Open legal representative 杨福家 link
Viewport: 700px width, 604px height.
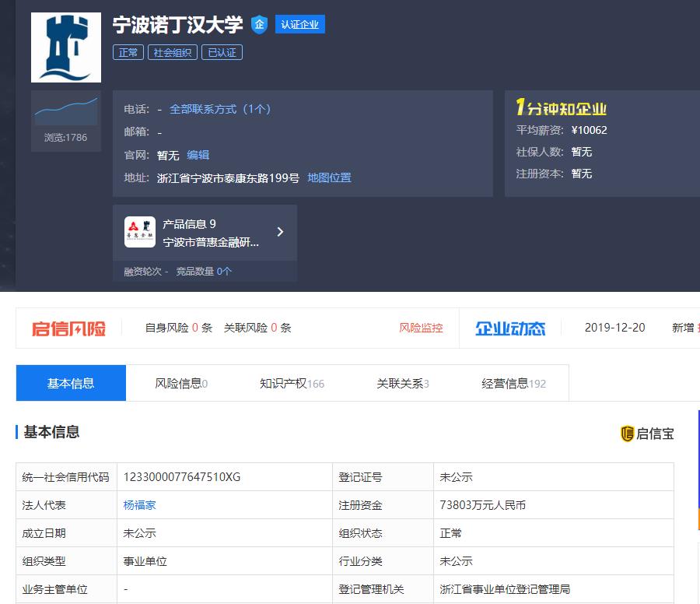pos(139,505)
